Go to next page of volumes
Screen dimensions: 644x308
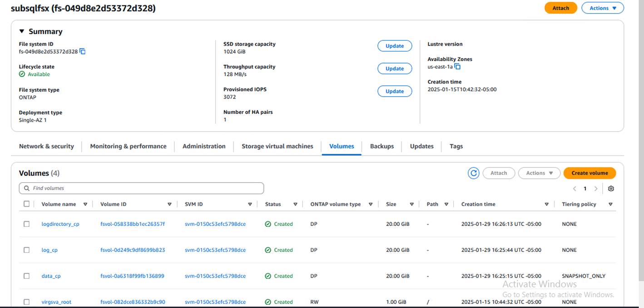(596, 189)
